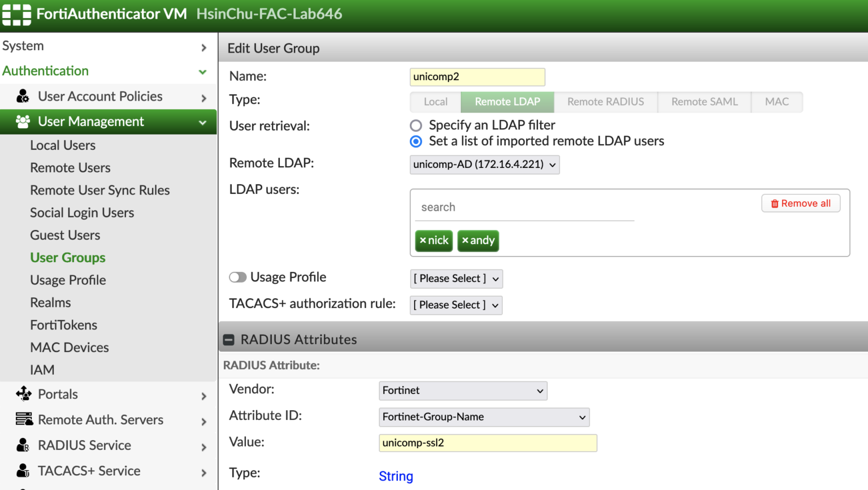Click the RADIUS attribute Value field
This screenshot has height=490, width=868.
pyautogui.click(x=488, y=443)
